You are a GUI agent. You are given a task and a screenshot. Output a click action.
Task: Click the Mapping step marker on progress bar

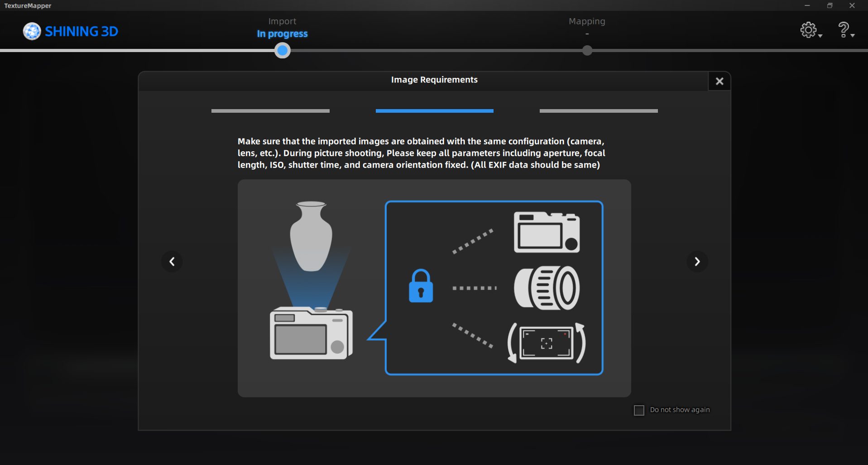pyautogui.click(x=587, y=51)
